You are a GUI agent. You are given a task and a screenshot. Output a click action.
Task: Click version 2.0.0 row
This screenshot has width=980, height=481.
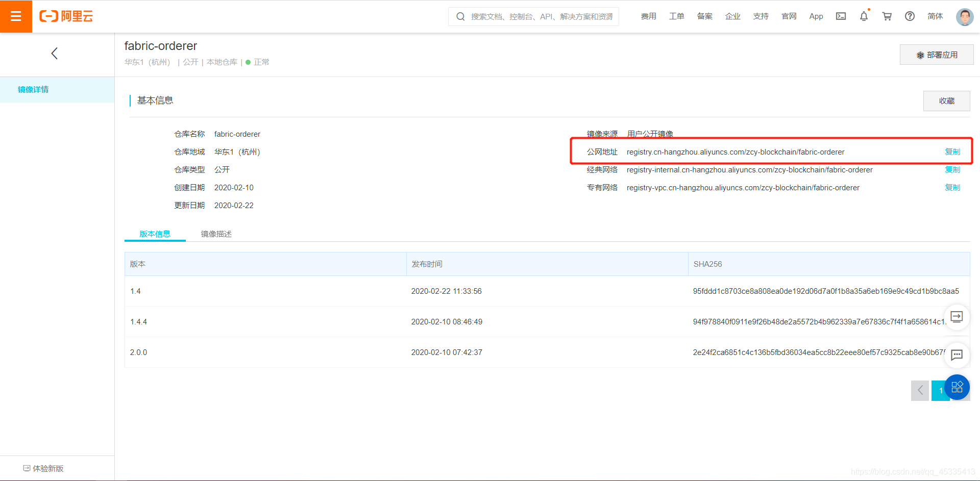pyautogui.click(x=547, y=352)
